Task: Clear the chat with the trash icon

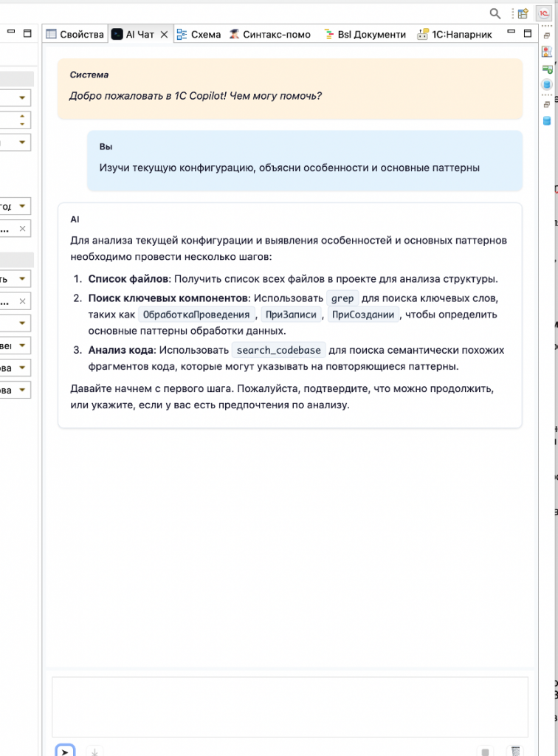Action: tap(515, 751)
